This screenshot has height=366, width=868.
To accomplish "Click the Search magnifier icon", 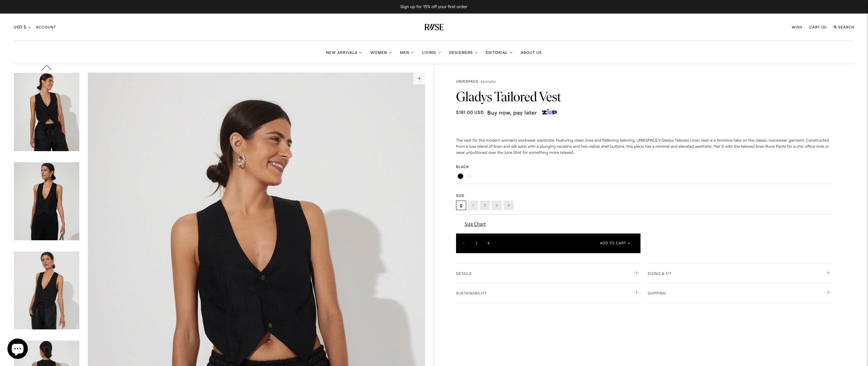I will (835, 27).
